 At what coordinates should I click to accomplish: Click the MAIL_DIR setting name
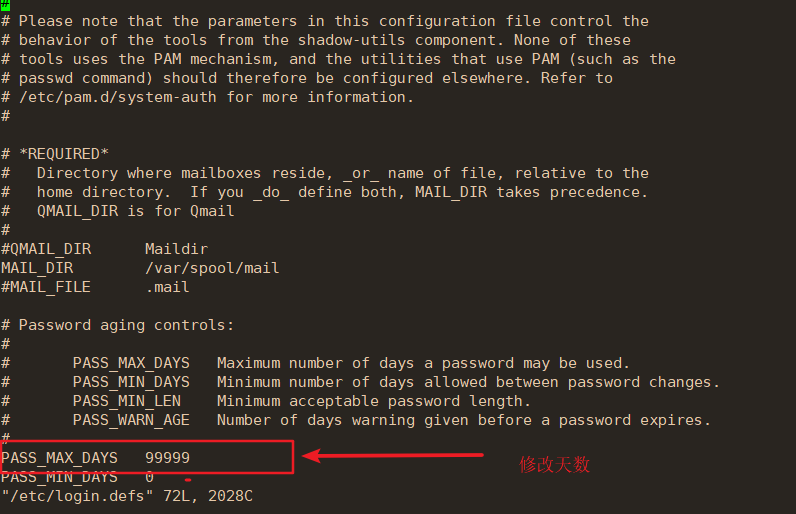pos(37,268)
